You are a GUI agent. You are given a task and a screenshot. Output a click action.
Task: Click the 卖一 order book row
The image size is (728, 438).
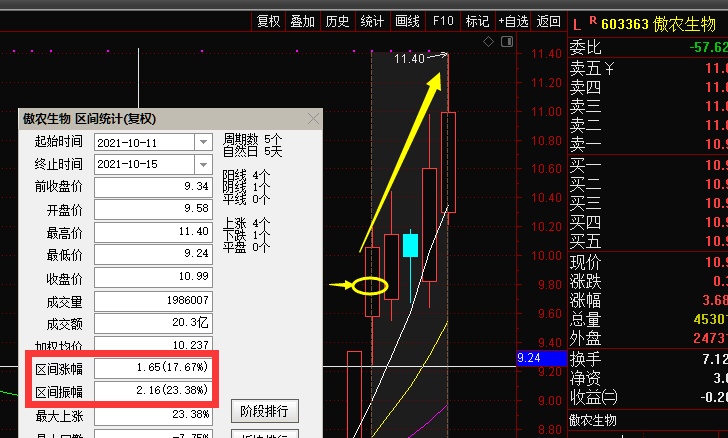coord(648,144)
